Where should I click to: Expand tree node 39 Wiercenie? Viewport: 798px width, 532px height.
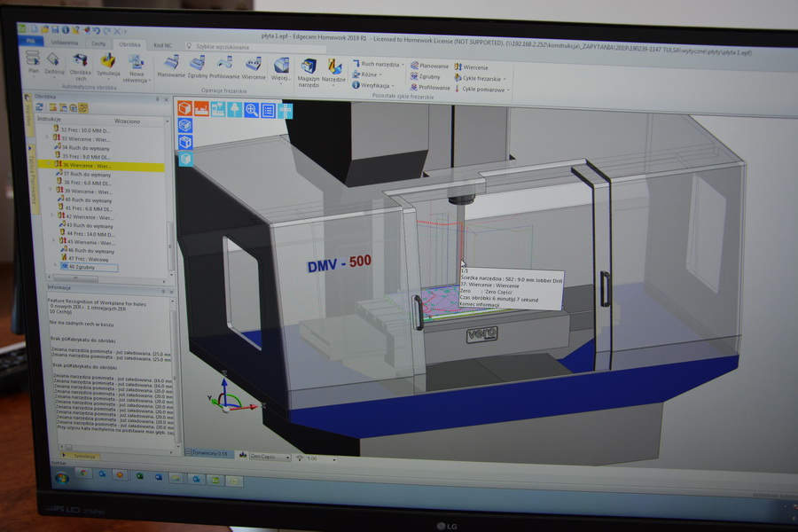click(51, 190)
